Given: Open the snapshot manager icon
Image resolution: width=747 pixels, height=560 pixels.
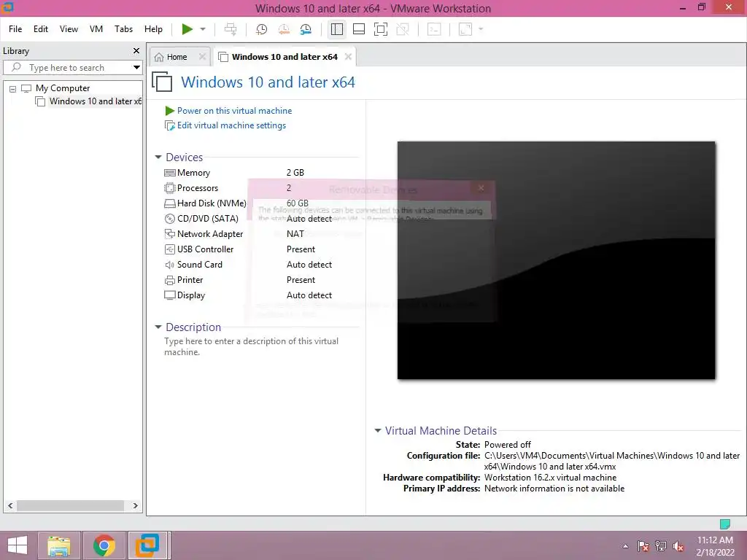Looking at the screenshot, I should (306, 29).
